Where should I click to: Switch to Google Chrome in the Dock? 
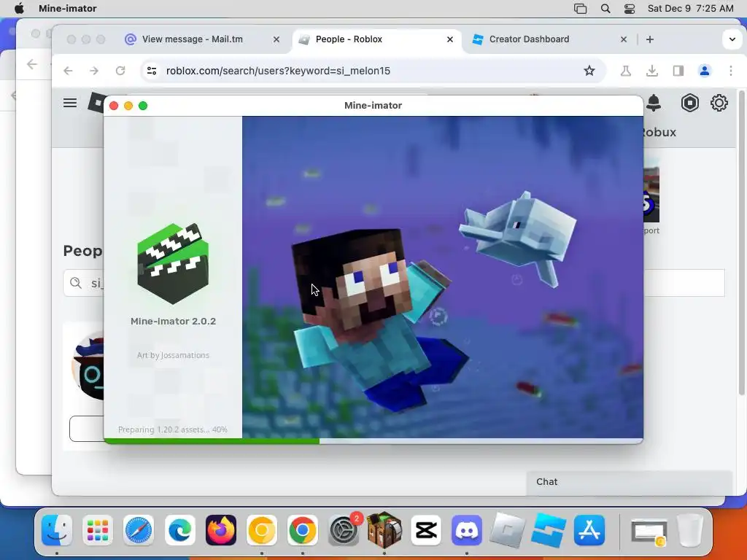[x=303, y=530]
